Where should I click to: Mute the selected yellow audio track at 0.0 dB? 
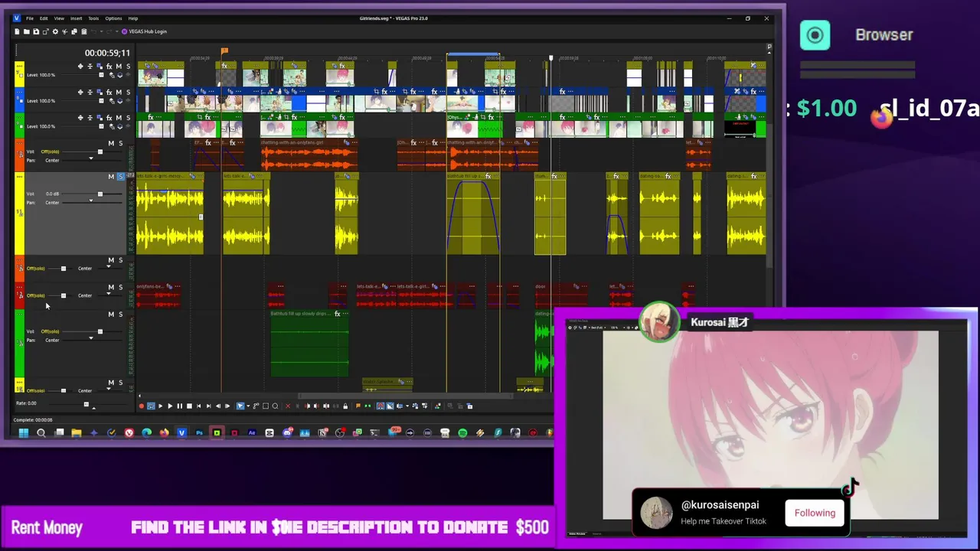click(111, 177)
